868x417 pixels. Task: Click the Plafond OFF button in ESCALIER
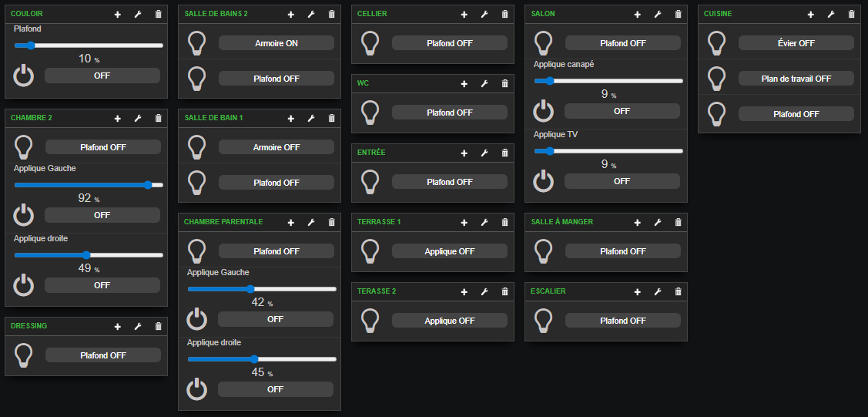623,321
